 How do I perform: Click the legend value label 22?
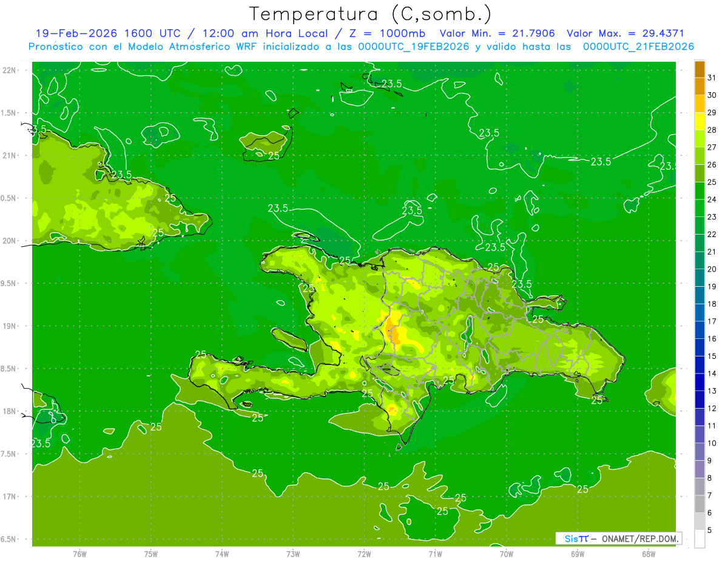click(x=712, y=234)
